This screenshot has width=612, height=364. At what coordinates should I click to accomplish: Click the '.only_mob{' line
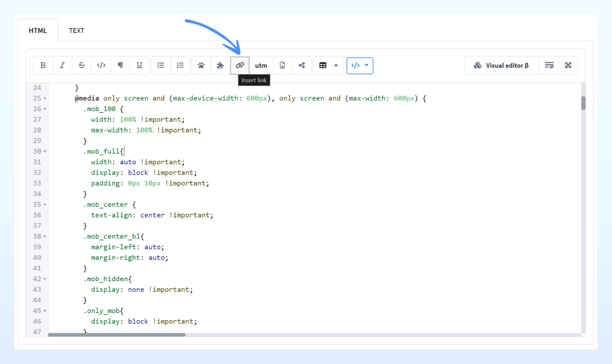point(103,311)
